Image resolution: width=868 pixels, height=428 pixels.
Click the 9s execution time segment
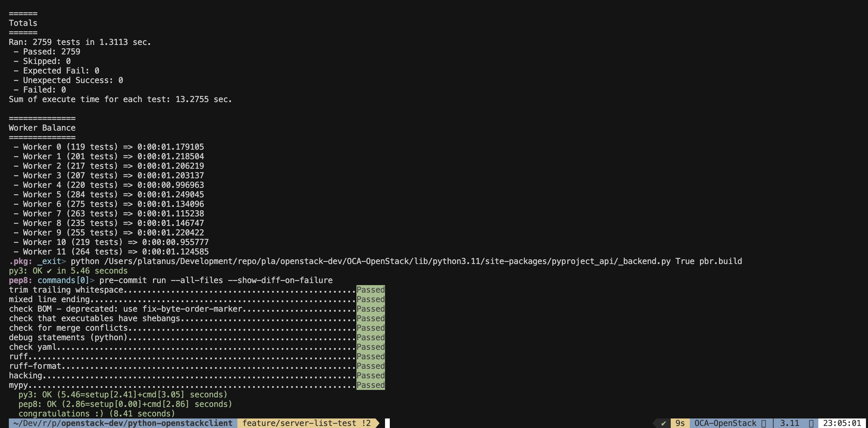[x=680, y=423]
